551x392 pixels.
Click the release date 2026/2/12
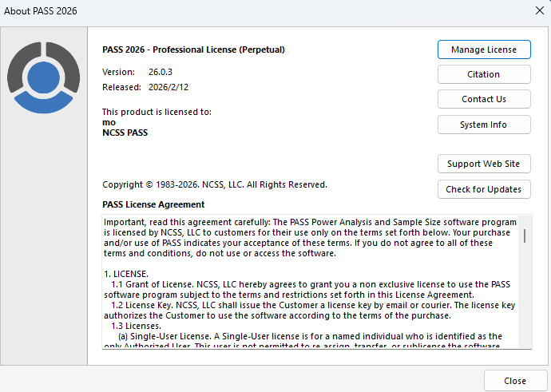click(x=168, y=87)
